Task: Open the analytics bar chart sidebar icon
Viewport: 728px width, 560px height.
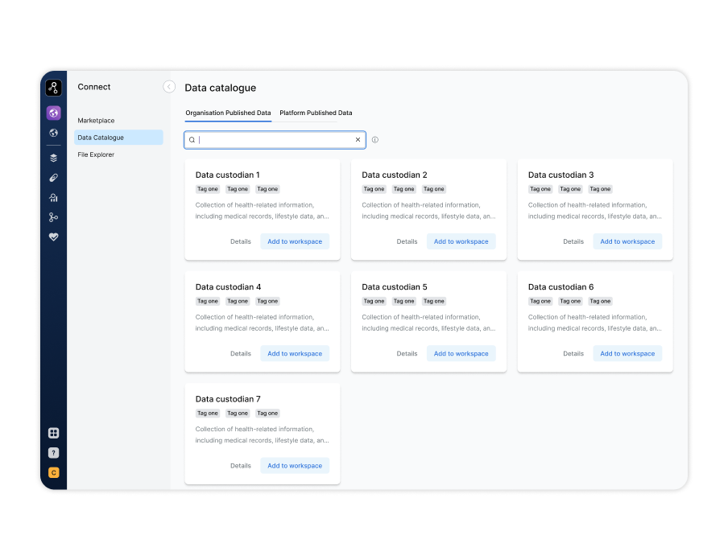Action: pos(53,197)
